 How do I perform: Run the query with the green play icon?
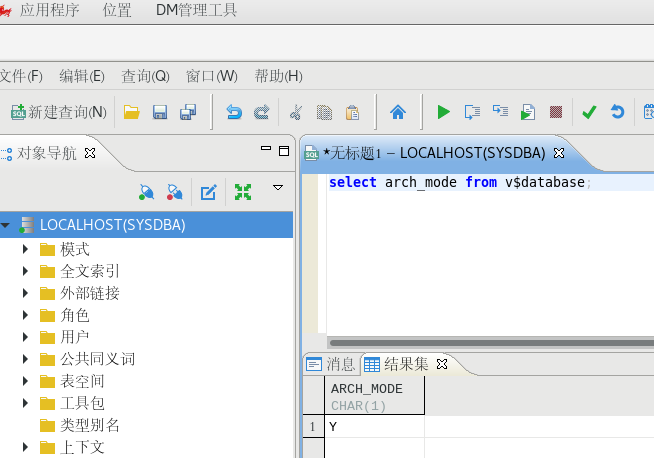pyautogui.click(x=443, y=112)
